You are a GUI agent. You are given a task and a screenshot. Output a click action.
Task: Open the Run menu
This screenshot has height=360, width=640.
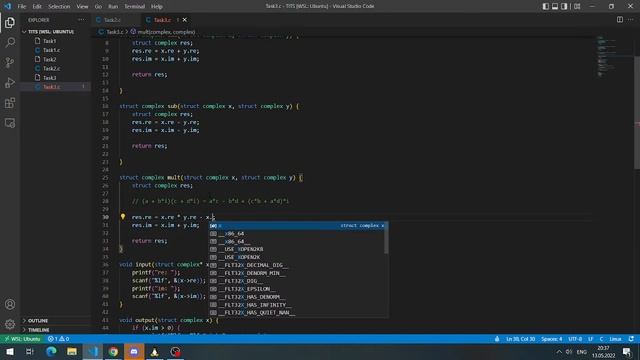click(x=113, y=6)
